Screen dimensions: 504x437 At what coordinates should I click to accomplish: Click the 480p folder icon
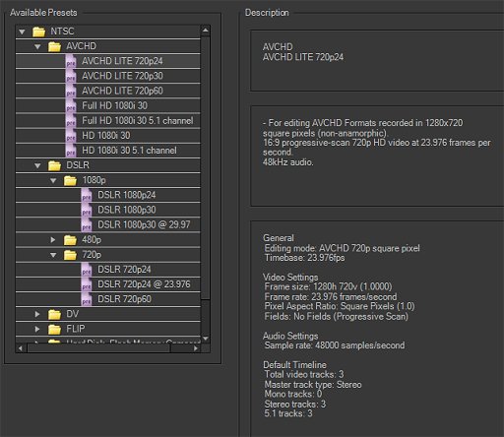(70, 240)
